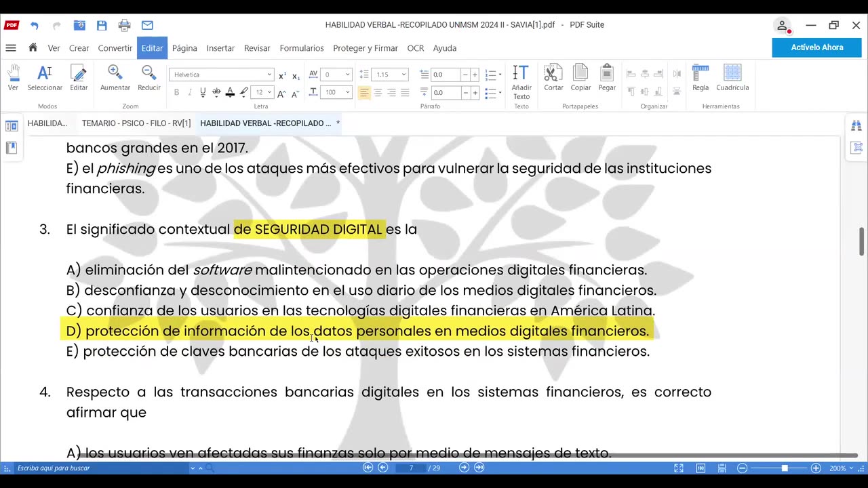This screenshot has height=488, width=868.
Task: Undo last action in title bar
Action: tap(35, 25)
